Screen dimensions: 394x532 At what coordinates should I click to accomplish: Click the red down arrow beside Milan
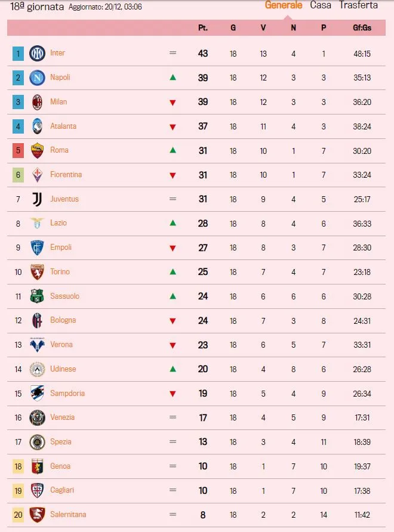(173, 101)
